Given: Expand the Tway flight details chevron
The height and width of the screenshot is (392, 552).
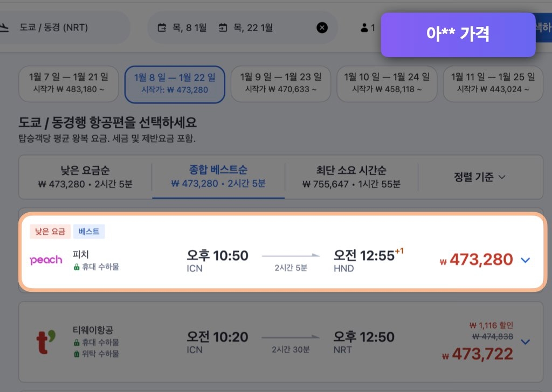Looking at the screenshot, I should click(x=526, y=342).
